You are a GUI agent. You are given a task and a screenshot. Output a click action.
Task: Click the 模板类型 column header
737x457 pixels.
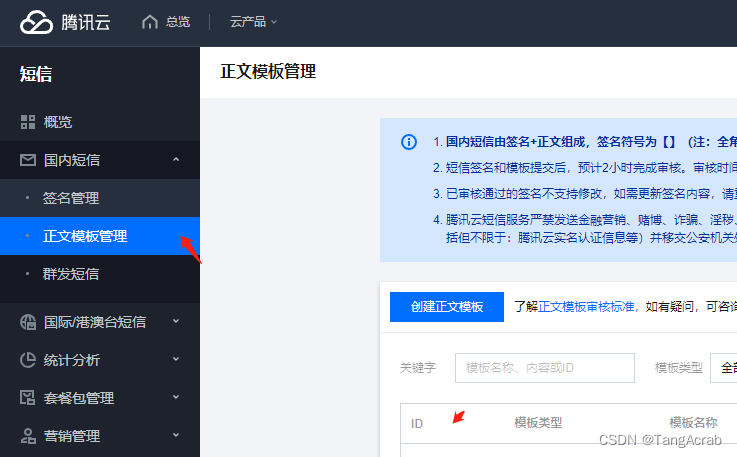(538, 423)
